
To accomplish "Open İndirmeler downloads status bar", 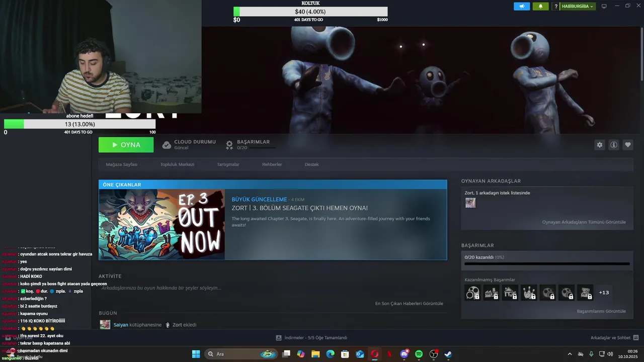I will point(311,338).
